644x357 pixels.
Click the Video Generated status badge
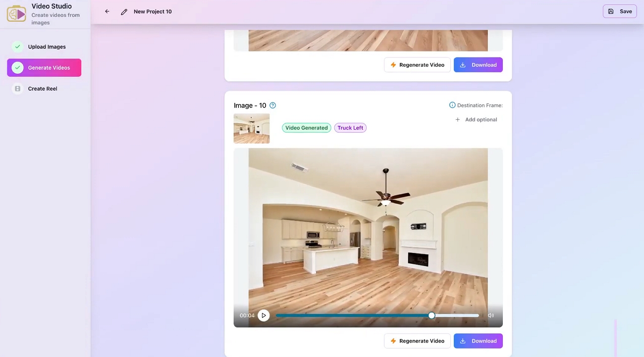[x=307, y=128]
